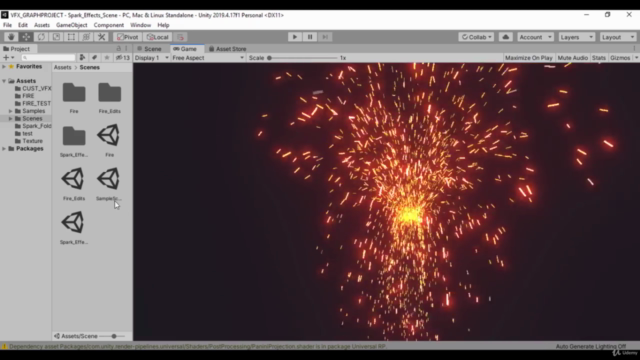Expand the Favorites tree node
Image resolution: width=640 pixels, height=360 pixels.
pos(4,67)
